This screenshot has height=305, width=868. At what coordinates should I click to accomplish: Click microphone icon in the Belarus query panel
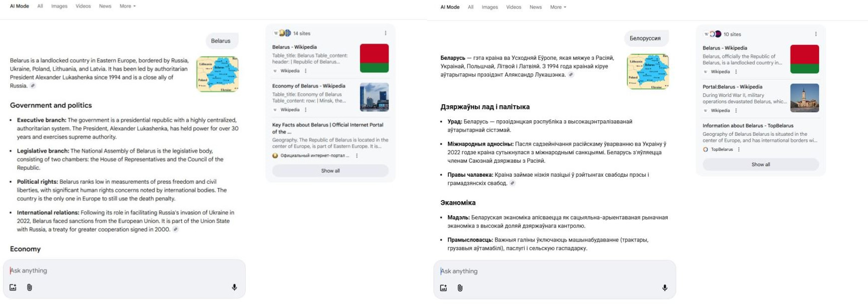click(234, 287)
